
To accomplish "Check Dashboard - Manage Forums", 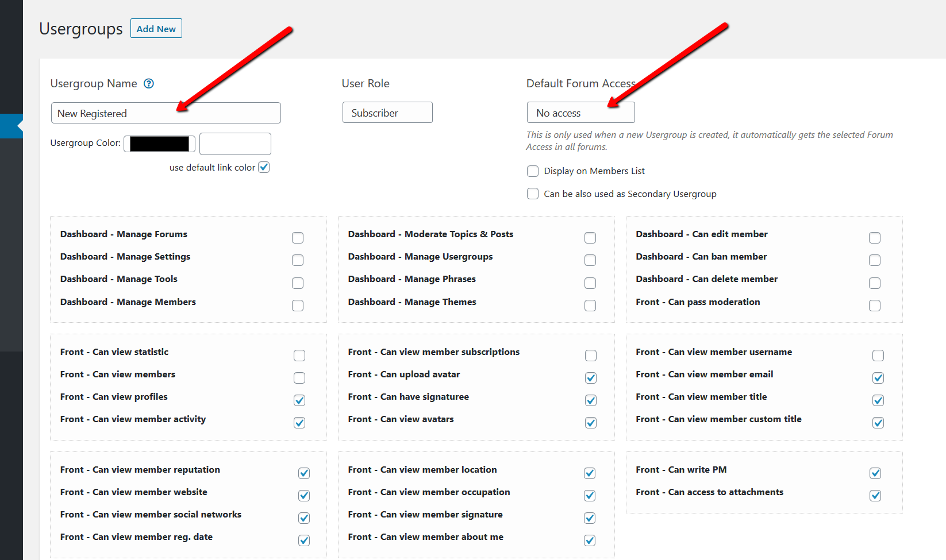I will pos(298,238).
